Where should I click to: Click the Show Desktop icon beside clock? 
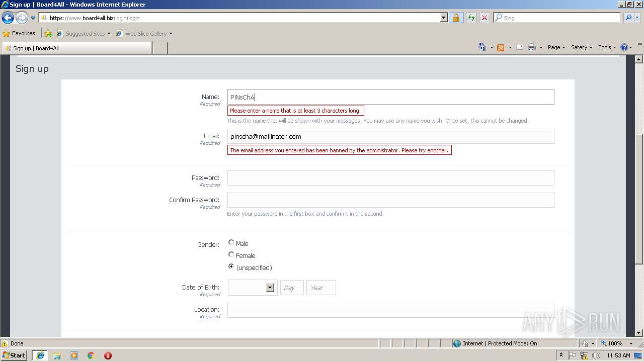point(638,355)
